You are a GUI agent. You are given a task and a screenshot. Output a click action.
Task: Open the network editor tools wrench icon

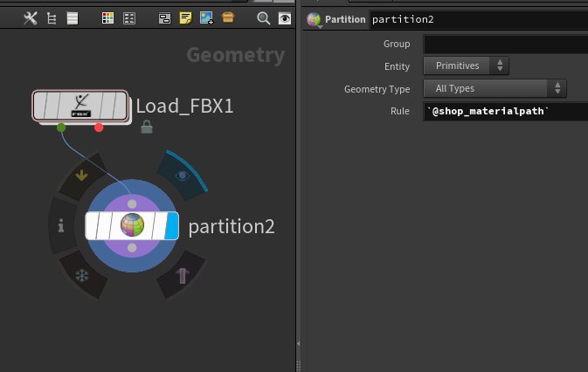pos(30,18)
